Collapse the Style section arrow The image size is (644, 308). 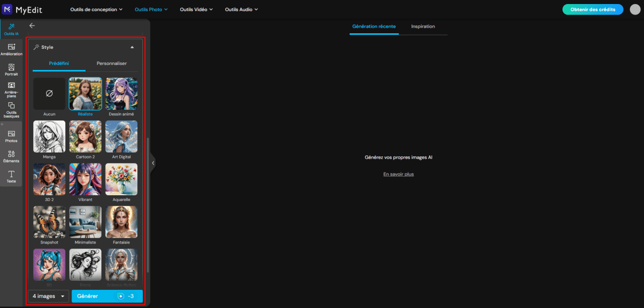132,47
